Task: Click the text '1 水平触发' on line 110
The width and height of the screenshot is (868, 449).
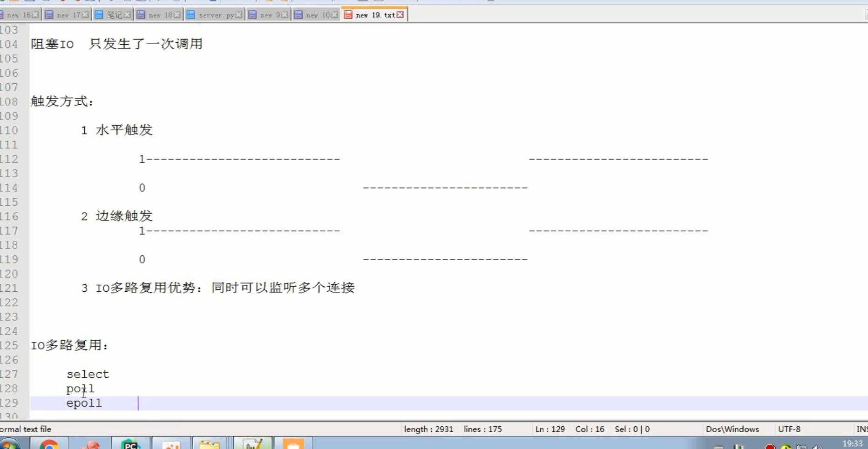Action: tap(117, 130)
